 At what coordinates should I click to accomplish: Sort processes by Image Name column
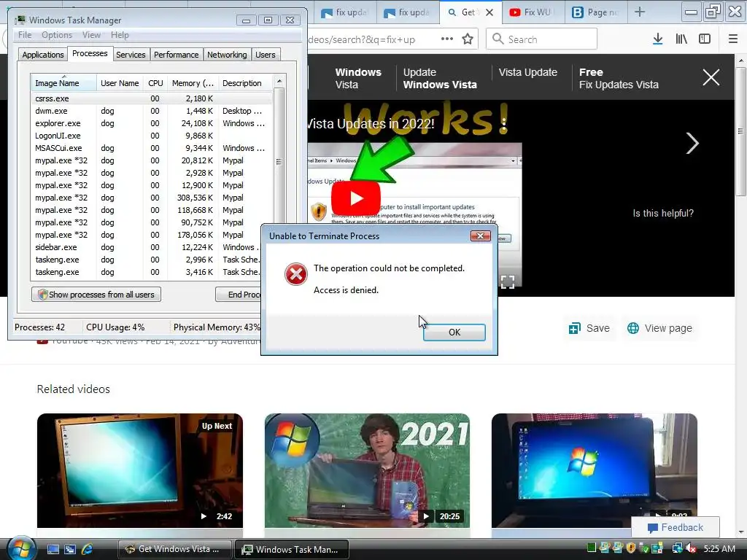pos(64,83)
